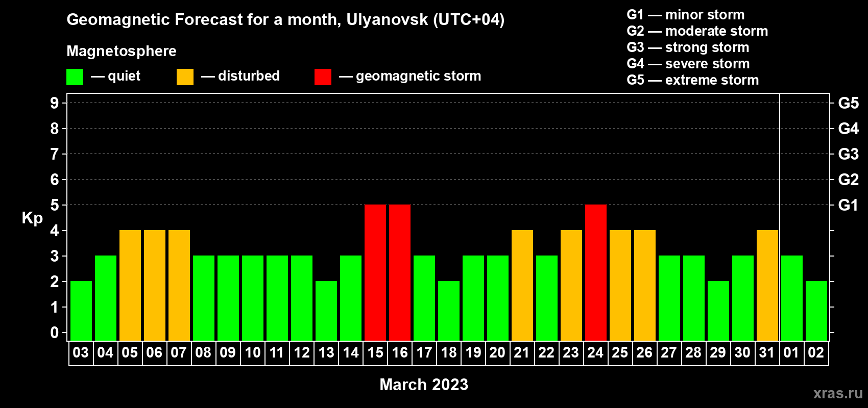The image size is (868, 408).
Task: Click the green bar for April day 01
Action: (792, 298)
